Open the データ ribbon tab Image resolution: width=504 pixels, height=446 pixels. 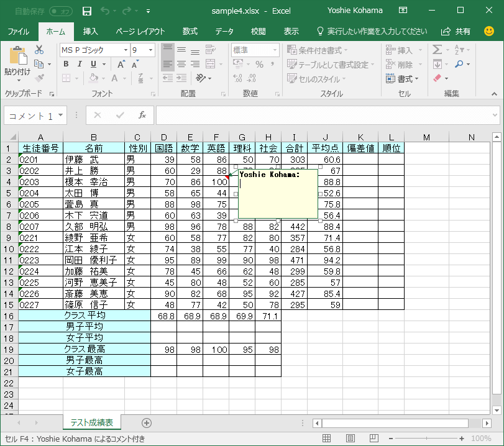(x=224, y=32)
